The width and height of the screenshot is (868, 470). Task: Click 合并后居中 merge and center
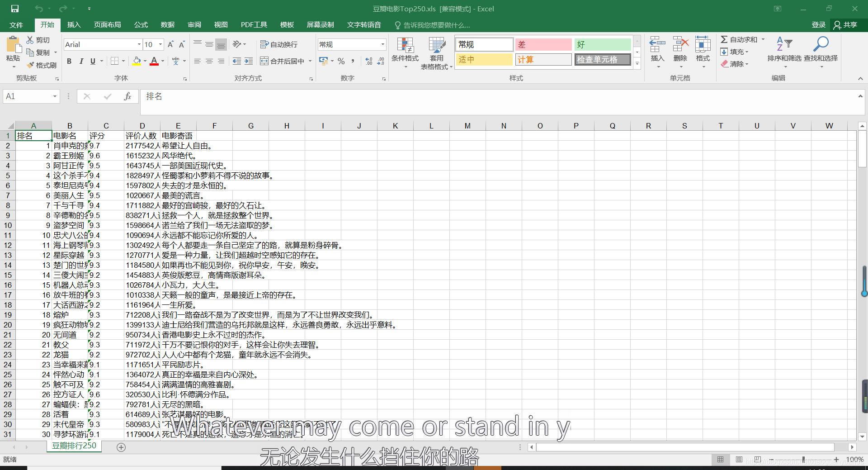tap(282, 61)
